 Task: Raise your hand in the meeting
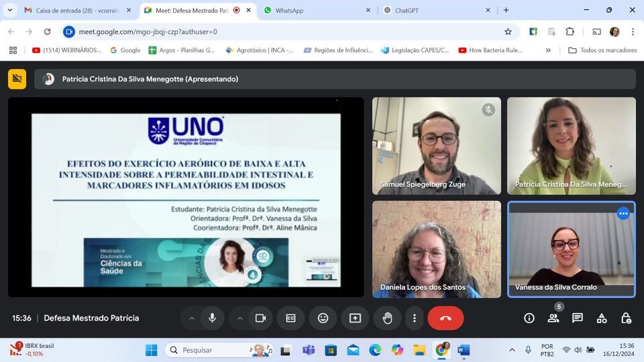[x=387, y=318]
